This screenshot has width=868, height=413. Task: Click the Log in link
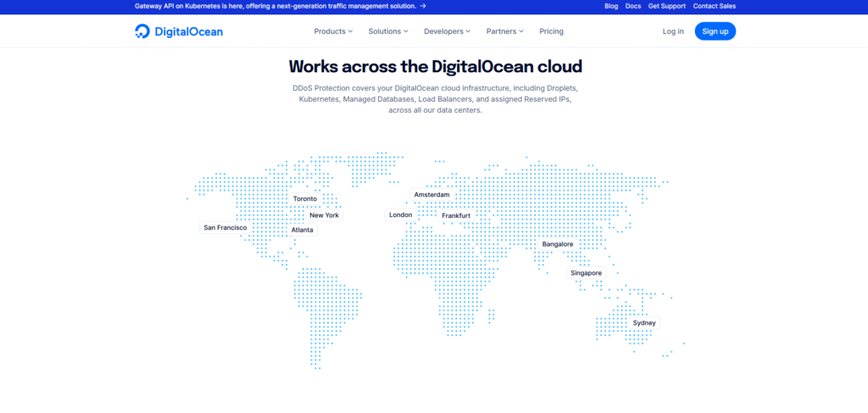tap(673, 31)
